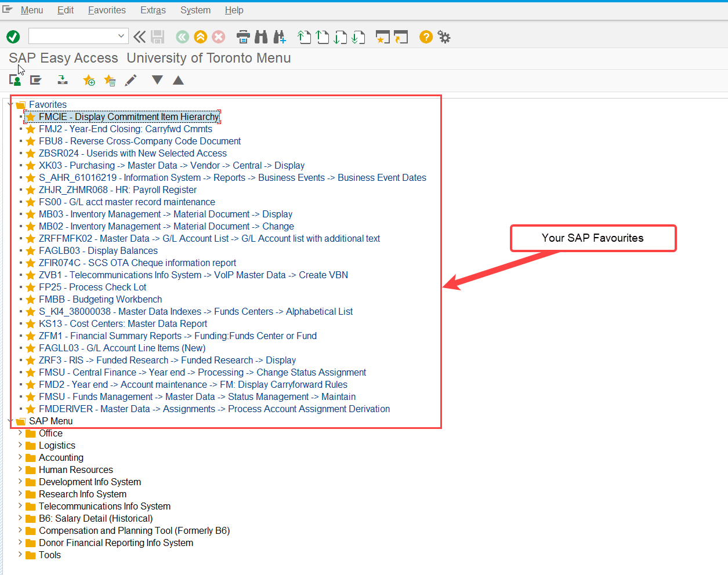The width and height of the screenshot is (728, 575).
Task: Click the green Back arrow icon
Action: 182,37
